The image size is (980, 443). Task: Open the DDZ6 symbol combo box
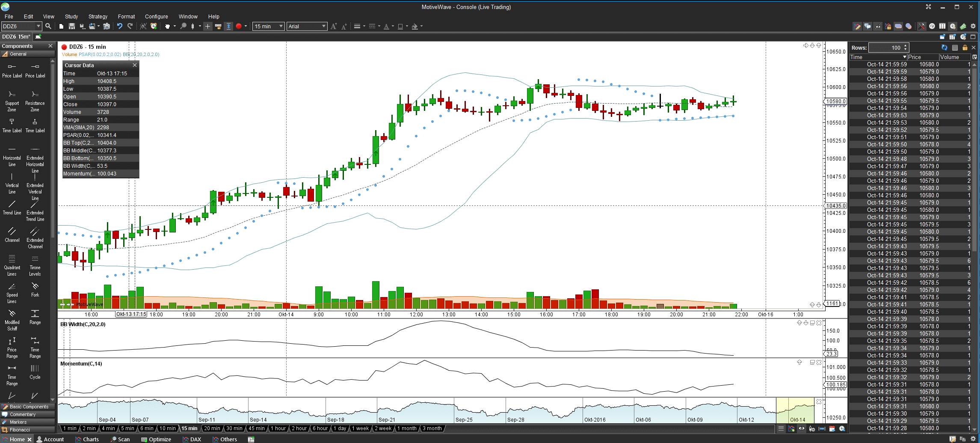[21, 26]
